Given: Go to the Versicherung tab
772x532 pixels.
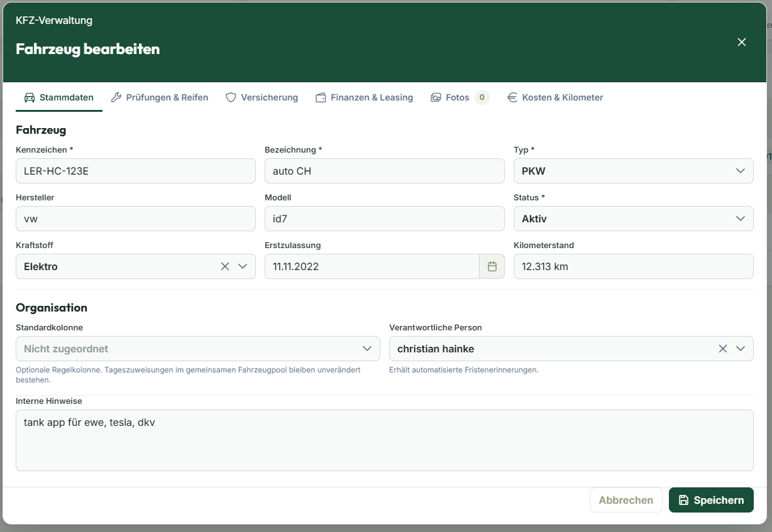Looking at the screenshot, I should [262, 97].
